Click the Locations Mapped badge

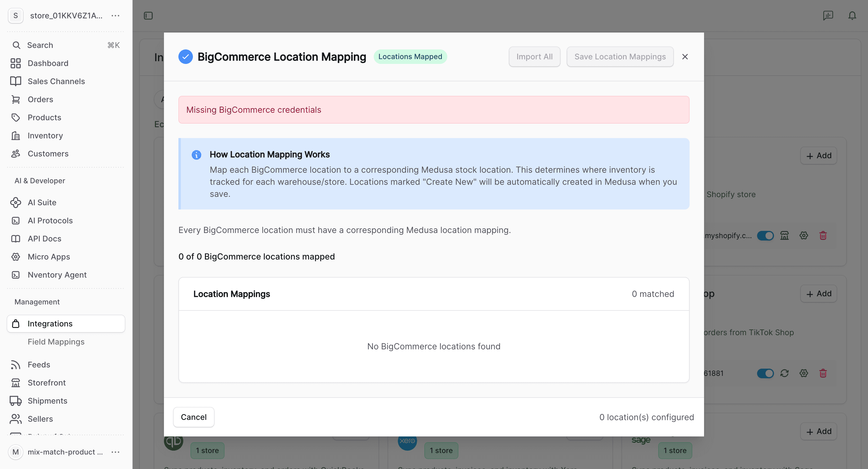410,57
